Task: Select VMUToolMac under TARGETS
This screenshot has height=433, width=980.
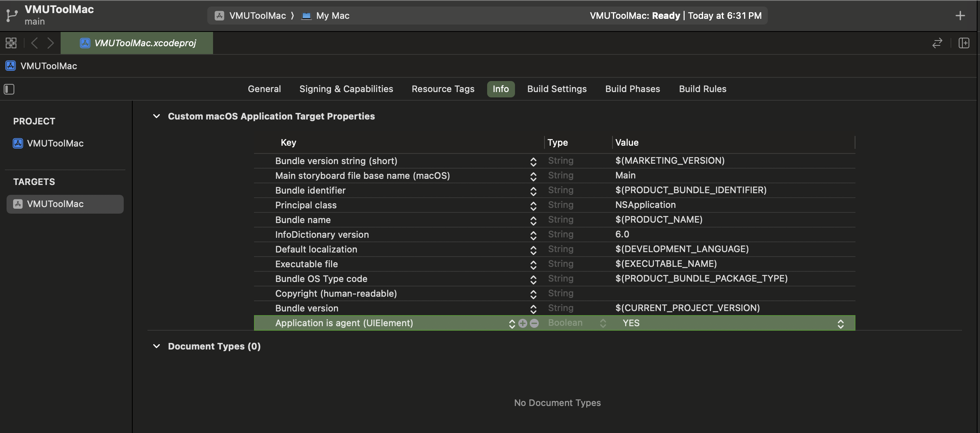Action: [x=65, y=204]
